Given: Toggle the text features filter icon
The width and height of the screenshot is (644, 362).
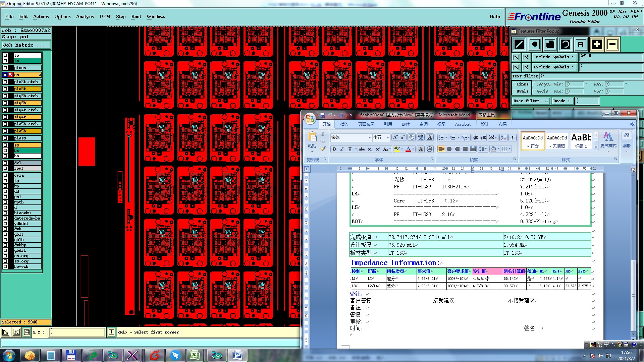Looking at the screenshot, I should [x=581, y=44].
